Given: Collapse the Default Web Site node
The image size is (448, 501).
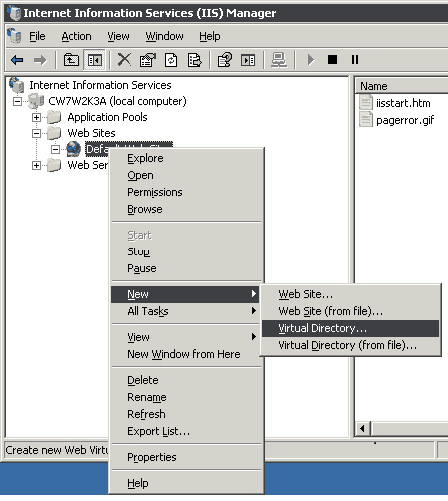Looking at the screenshot, I should (56, 149).
